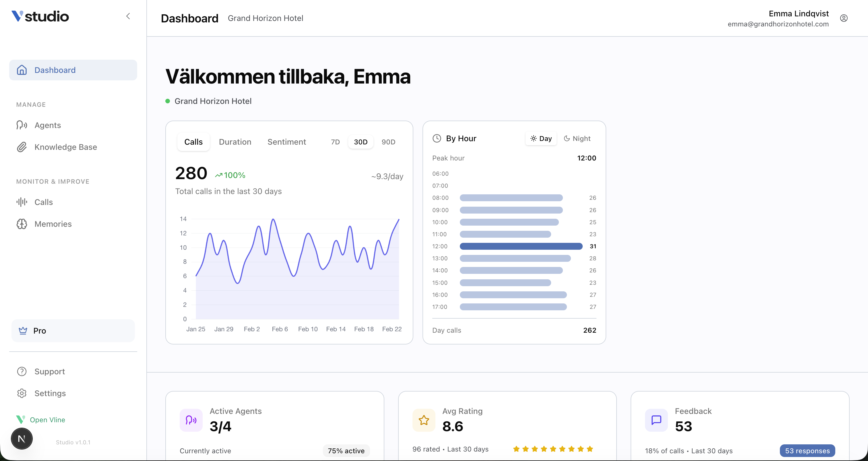Open the Memories section
This screenshot has width=868, height=461.
click(53, 224)
